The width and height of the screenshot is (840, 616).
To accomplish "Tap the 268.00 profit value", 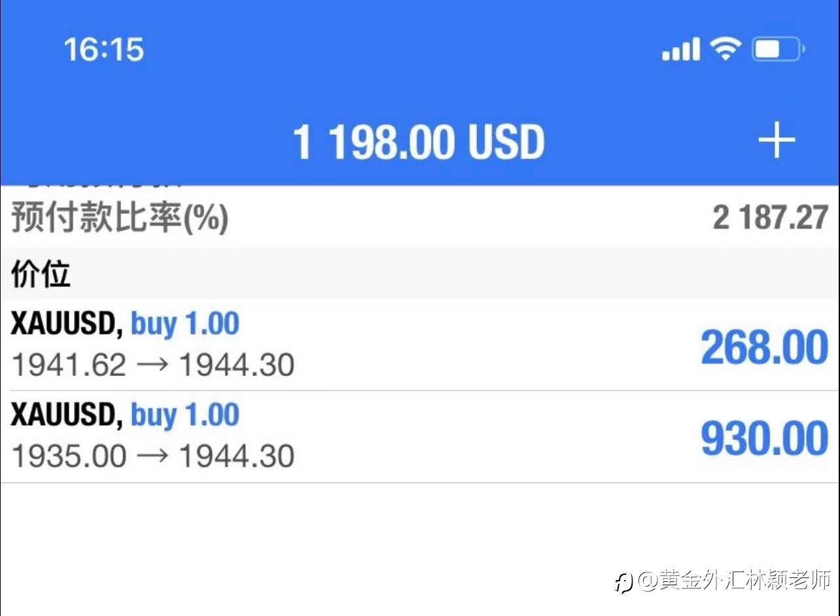I will tap(764, 347).
